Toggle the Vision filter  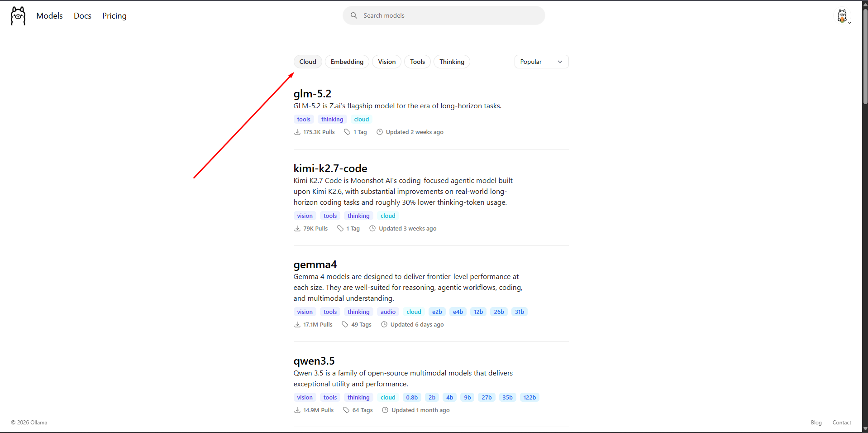pyautogui.click(x=387, y=62)
